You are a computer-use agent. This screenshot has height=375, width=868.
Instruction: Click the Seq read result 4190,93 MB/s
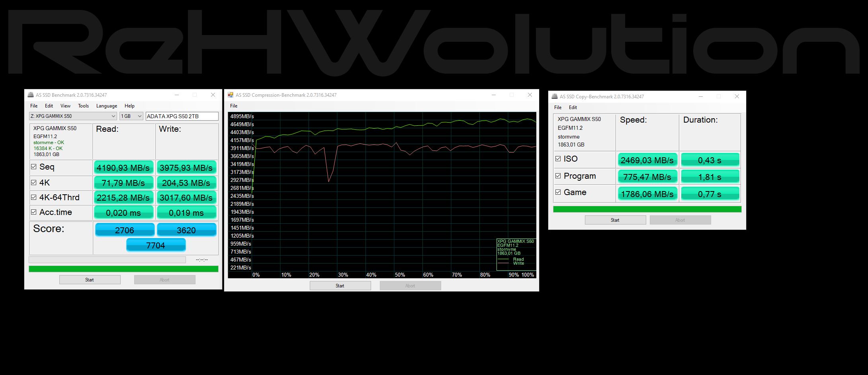point(123,168)
